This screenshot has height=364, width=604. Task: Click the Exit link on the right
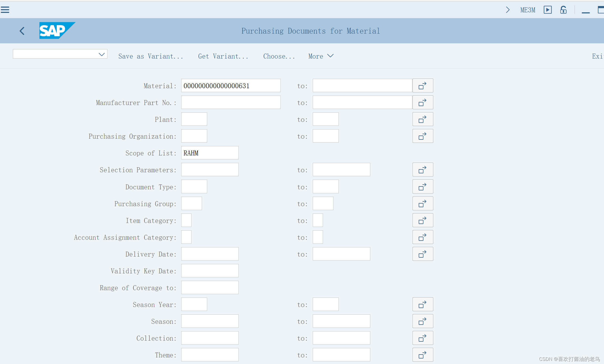pyautogui.click(x=598, y=56)
